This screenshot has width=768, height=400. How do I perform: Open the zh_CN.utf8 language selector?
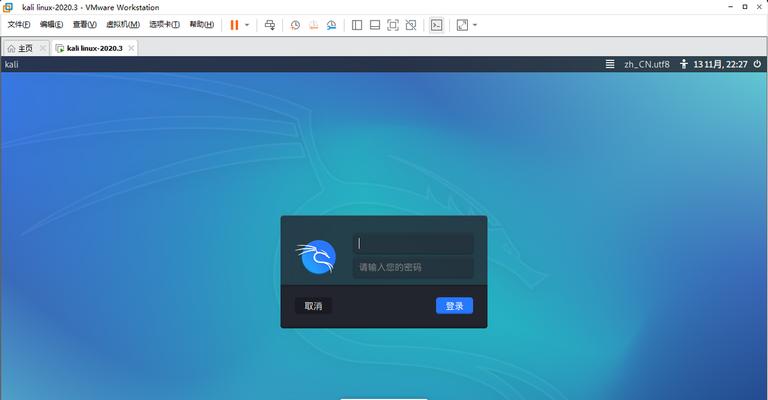646,64
